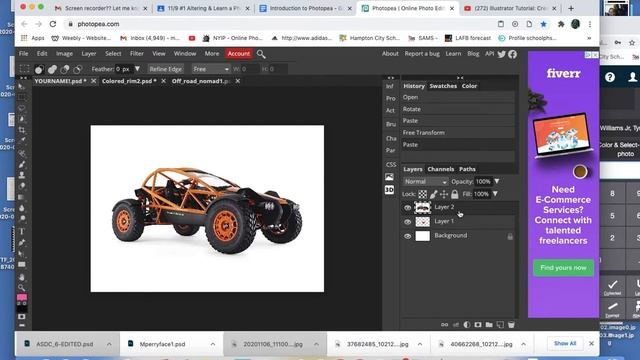Select the Magic Wand tool
Image resolution: width=640 pixels, height=360 pixels.
tap(22, 119)
